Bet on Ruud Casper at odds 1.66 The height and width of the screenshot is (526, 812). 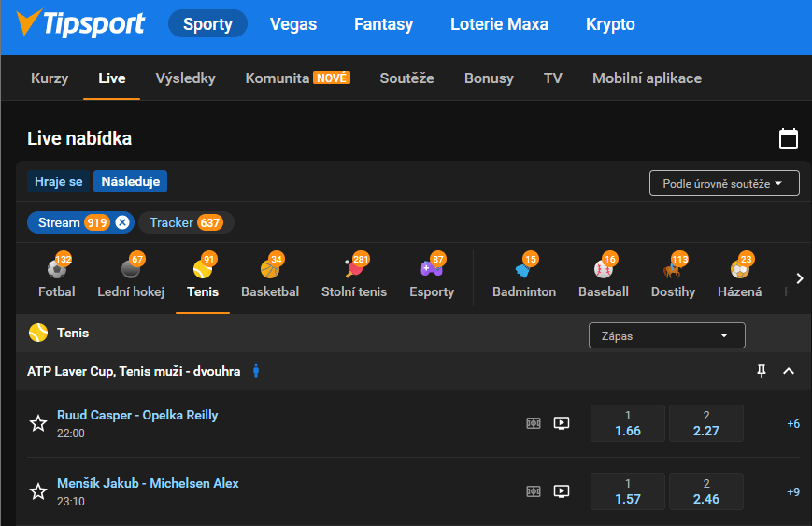tap(628, 423)
